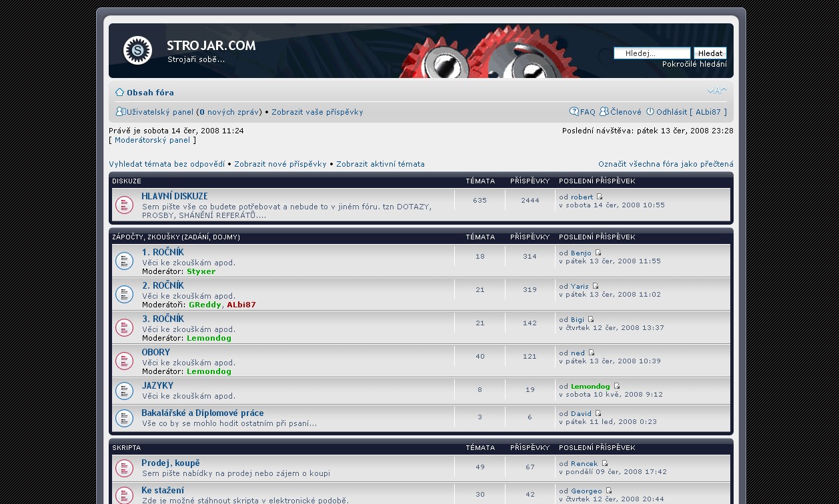Click the forum status icon for 1. ROČNÍK
839x504 pixels.
point(125,261)
